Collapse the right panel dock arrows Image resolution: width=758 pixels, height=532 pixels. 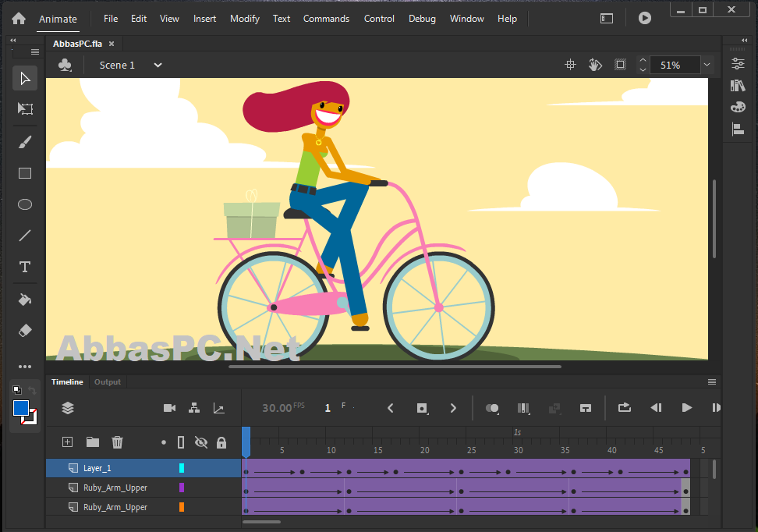(745, 40)
